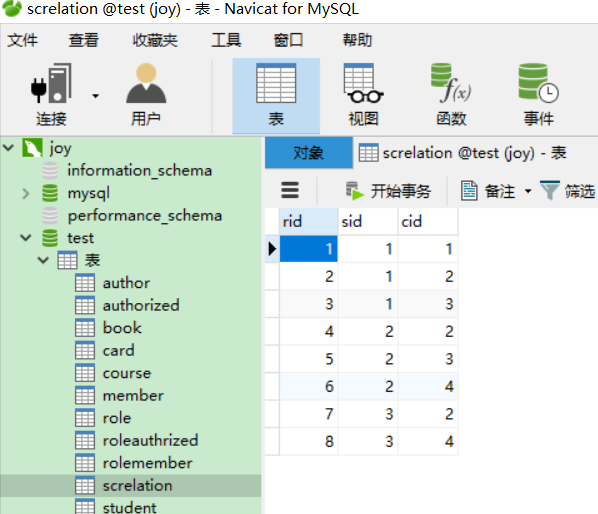Switch to the 对象 tab
This screenshot has height=514, width=598.
pos(309,153)
